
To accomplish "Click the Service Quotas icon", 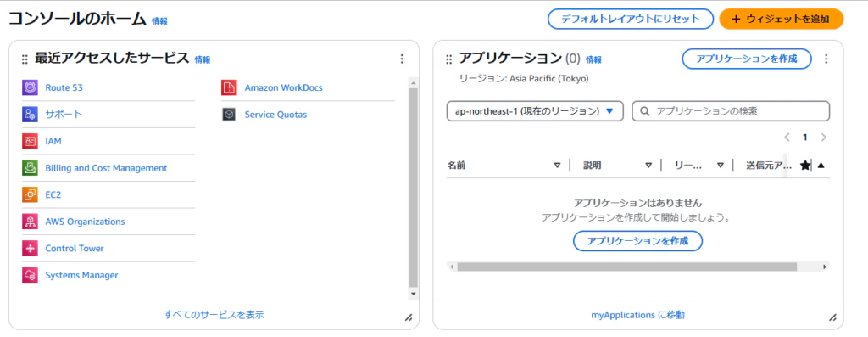I will click(229, 115).
